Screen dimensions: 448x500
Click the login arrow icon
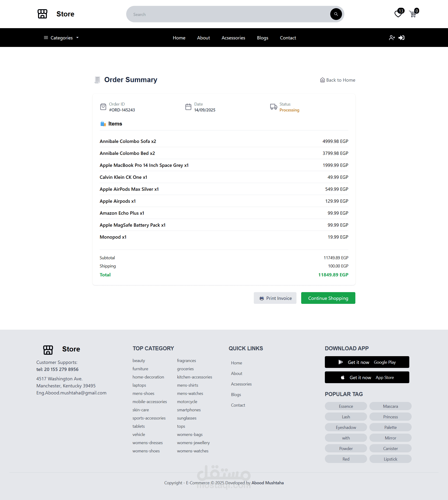402,38
